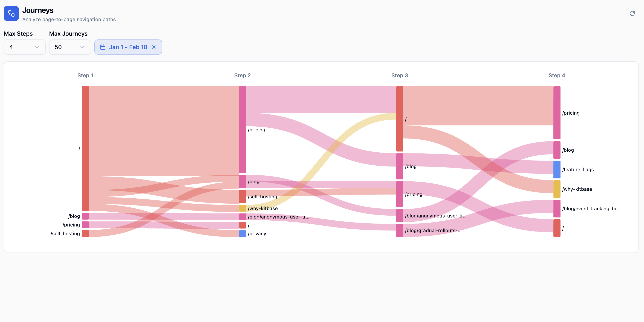Select the yellow /why-kitbase node in Step 2
The width and height of the screenshot is (644, 322).
pos(242,208)
